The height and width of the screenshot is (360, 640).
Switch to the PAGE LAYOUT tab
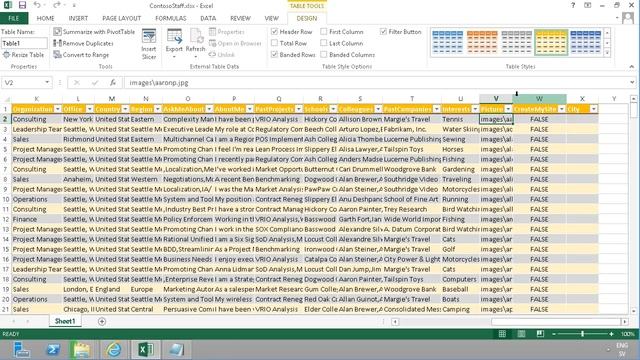[x=122, y=18]
